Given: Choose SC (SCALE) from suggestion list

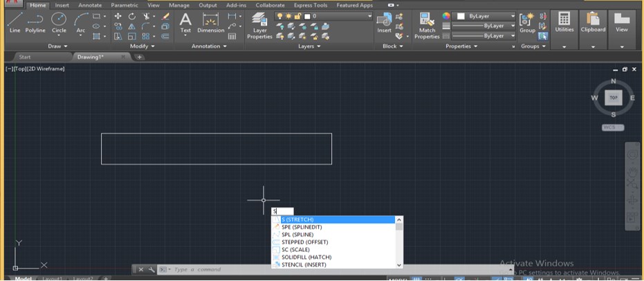Looking at the screenshot, I should 295,250.
